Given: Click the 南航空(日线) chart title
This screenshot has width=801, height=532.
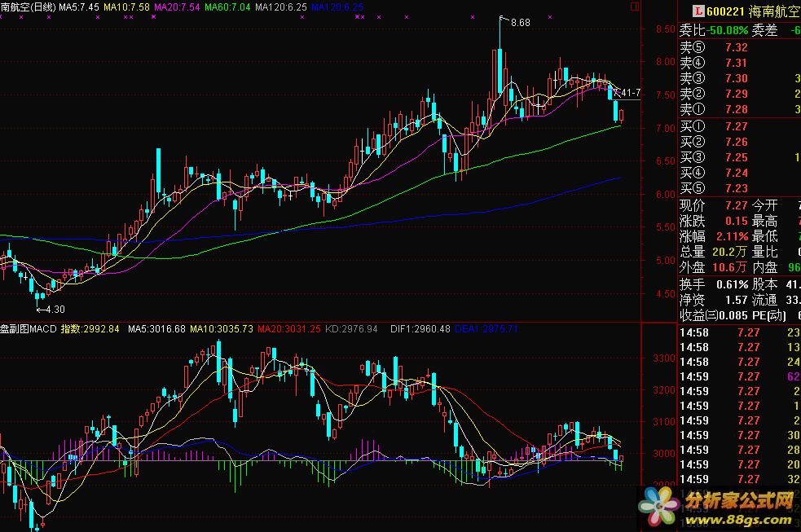Looking at the screenshot, I should pos(28,7).
